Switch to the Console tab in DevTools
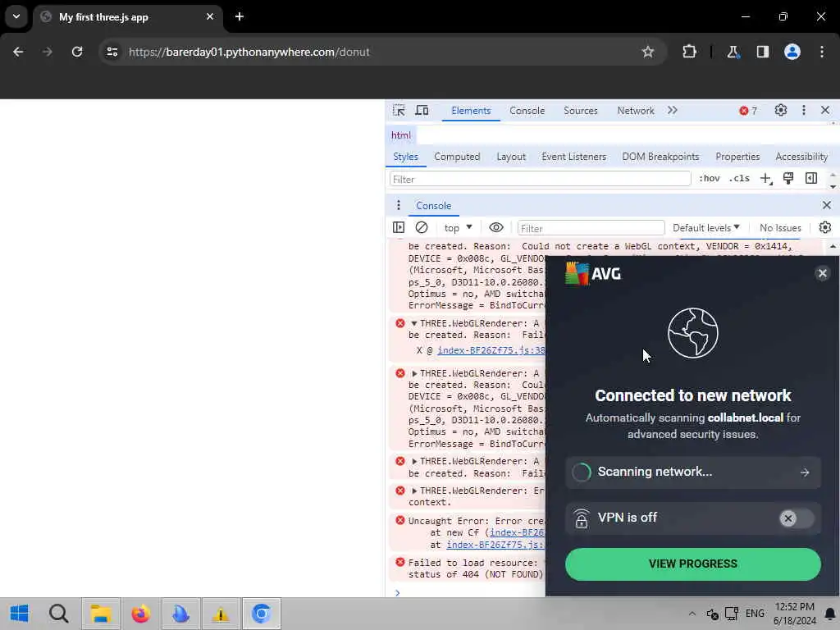This screenshot has height=630, width=840. click(527, 111)
